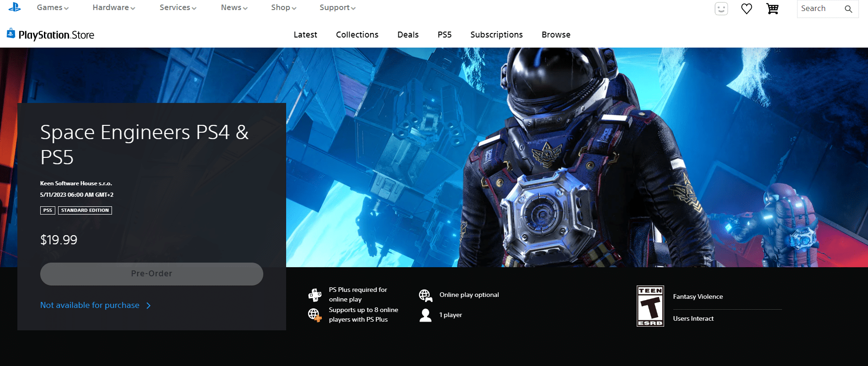Open the chevron beside Not available for purchase
Image resolution: width=868 pixels, height=366 pixels.
pyautogui.click(x=149, y=306)
